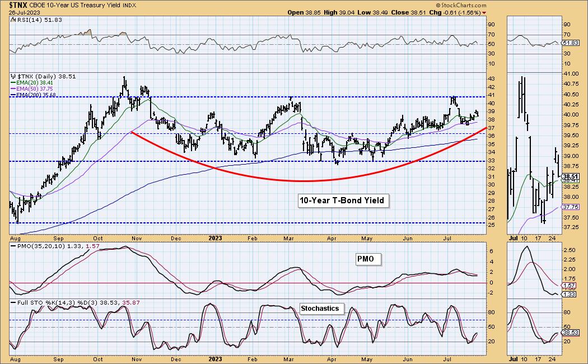Image resolution: width=588 pixels, height=364 pixels.
Task: Click the Close 38.51 header value
Action: 408,12
